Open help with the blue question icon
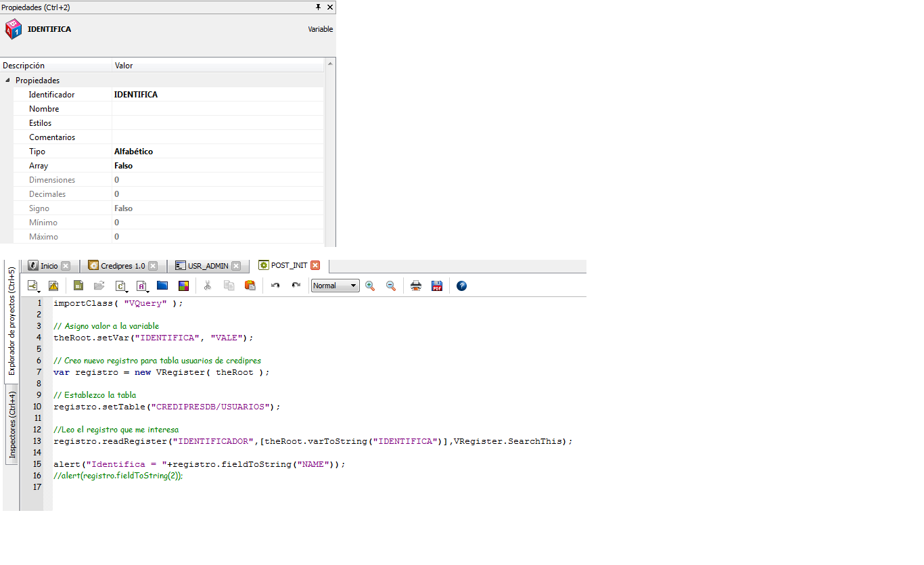Viewport: 924px width, 565px height. point(461,286)
